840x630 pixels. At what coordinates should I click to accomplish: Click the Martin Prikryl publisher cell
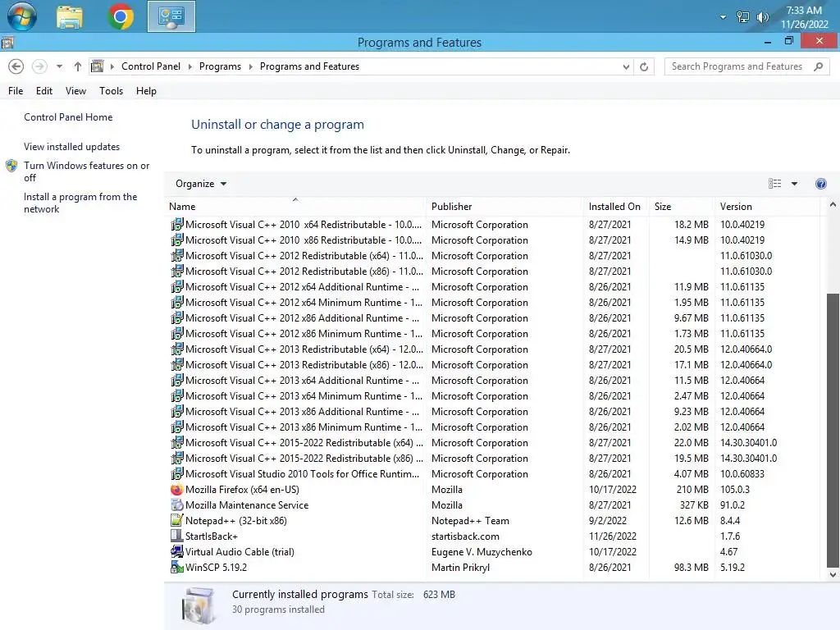click(461, 568)
